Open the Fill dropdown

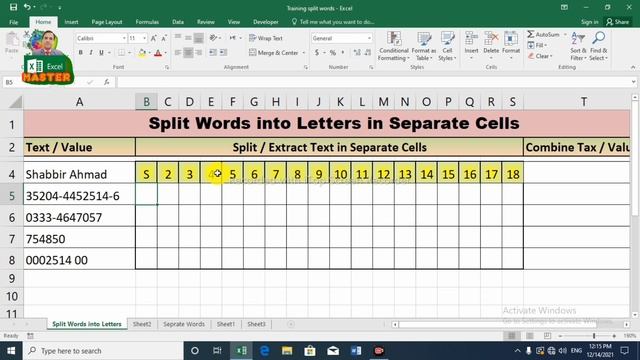(x=537, y=45)
